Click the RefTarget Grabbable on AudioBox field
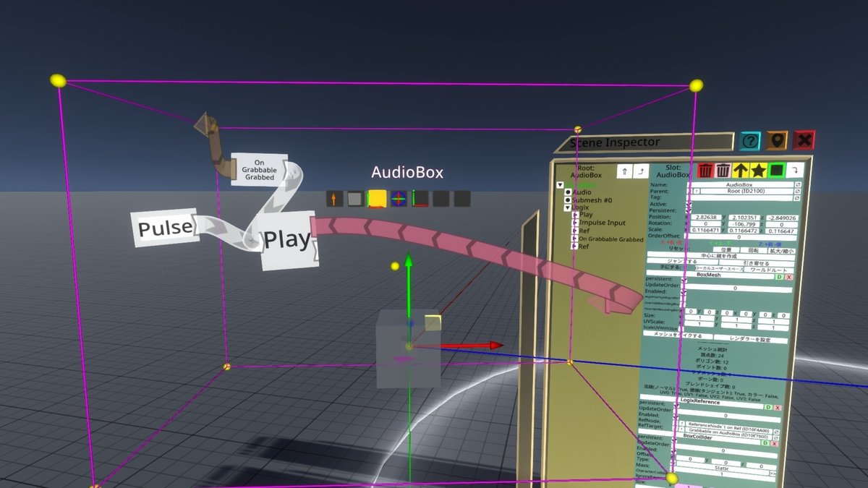The image size is (868, 488). coord(729,435)
